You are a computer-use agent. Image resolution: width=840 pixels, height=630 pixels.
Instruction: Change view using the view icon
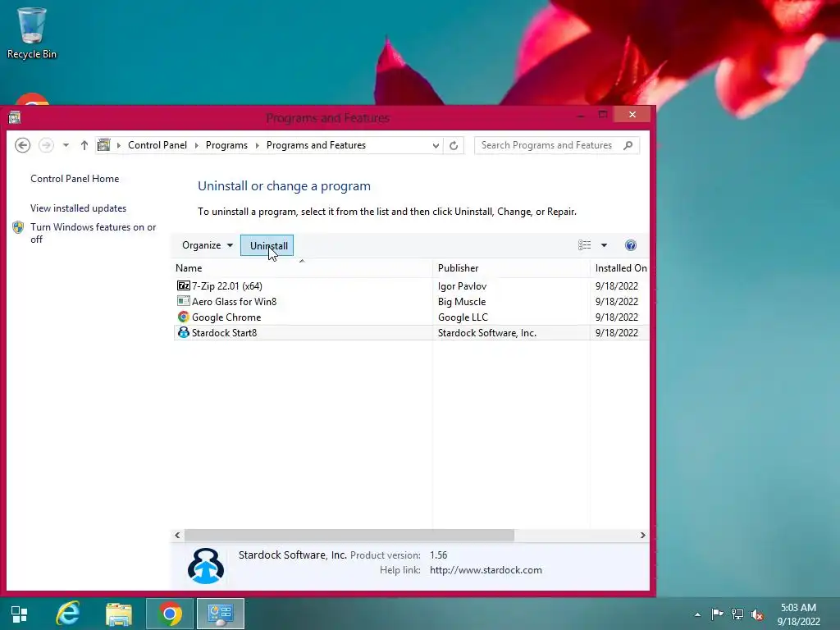(584, 245)
